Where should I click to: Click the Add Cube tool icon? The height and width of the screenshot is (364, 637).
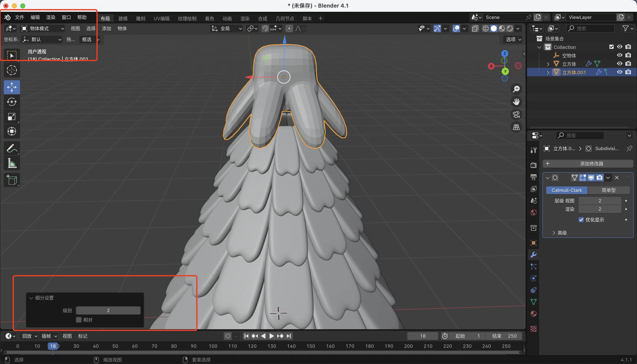click(12, 180)
